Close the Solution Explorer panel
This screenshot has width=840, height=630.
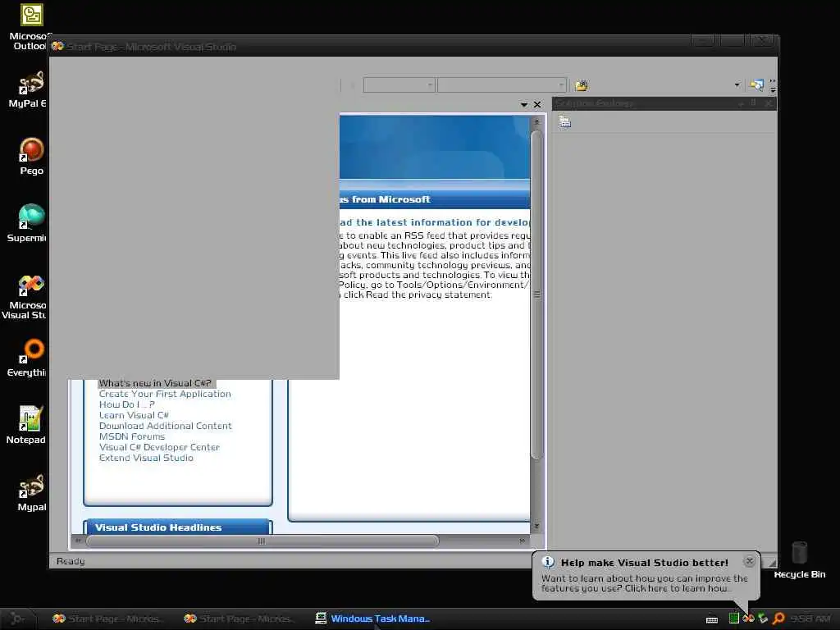coord(769,103)
